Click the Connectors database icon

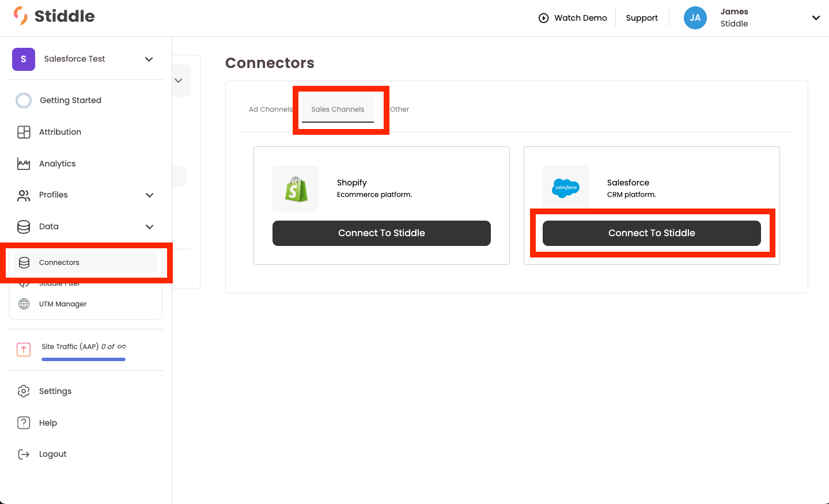(24, 263)
